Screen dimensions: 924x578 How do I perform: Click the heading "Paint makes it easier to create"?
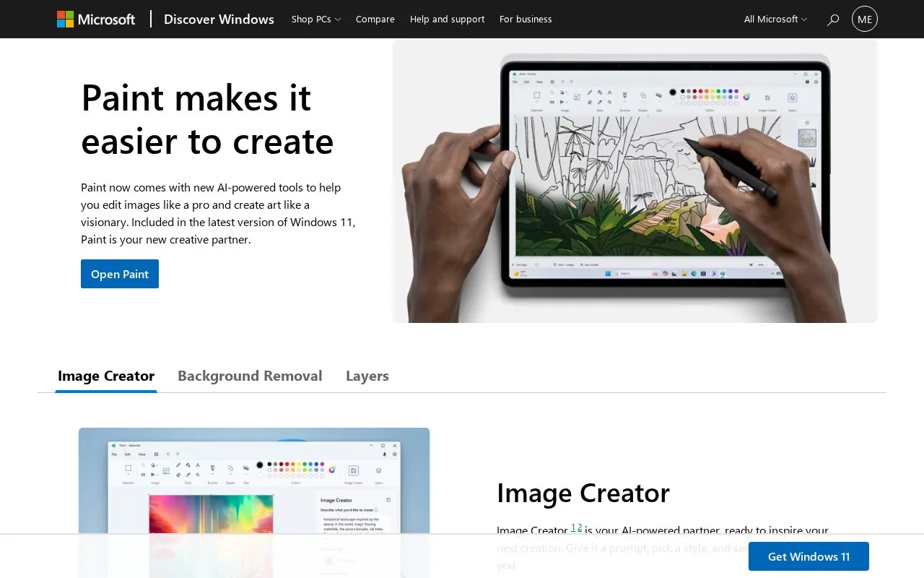(208, 119)
